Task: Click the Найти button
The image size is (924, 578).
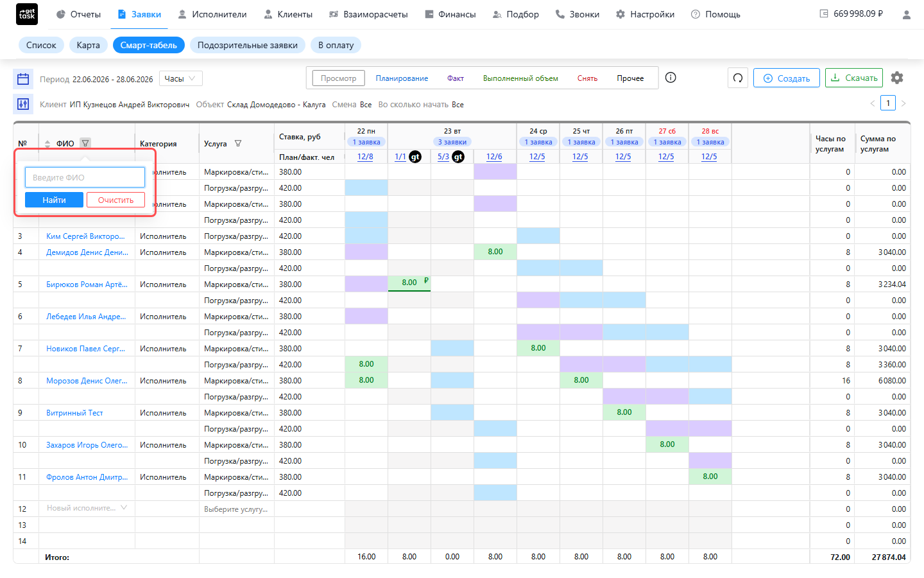Action: tap(54, 200)
